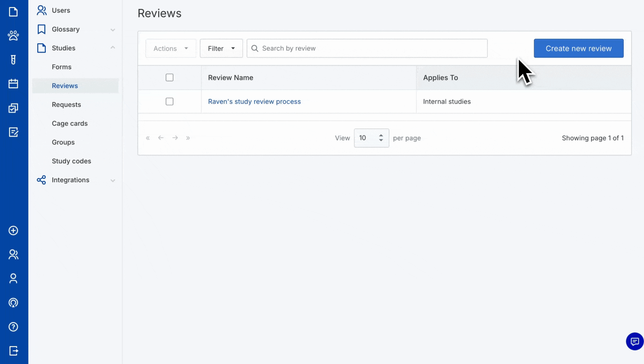This screenshot has height=364, width=644.
Task: Open the animals paw icon in sidebar
Action: tap(13, 35)
